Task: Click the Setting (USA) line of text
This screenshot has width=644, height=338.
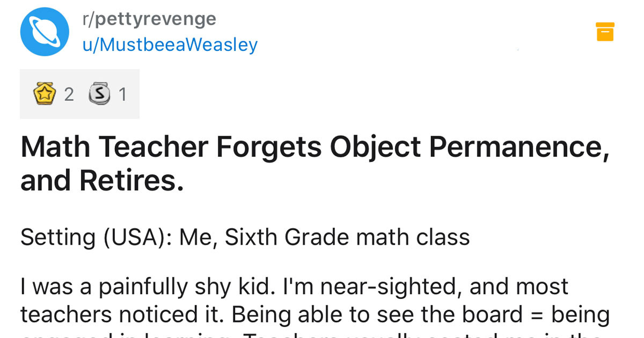Action: tap(244, 237)
